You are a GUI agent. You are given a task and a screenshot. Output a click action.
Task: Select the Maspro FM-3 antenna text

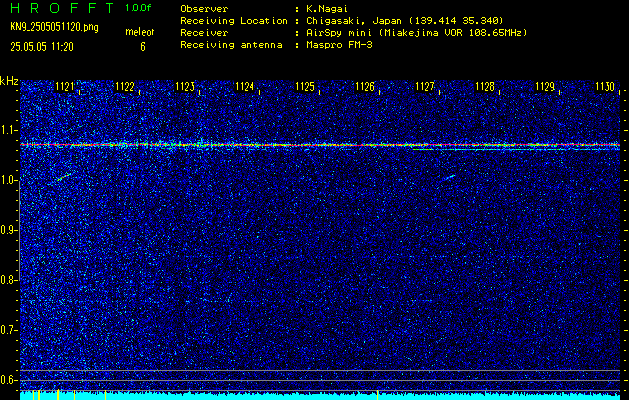click(339, 45)
